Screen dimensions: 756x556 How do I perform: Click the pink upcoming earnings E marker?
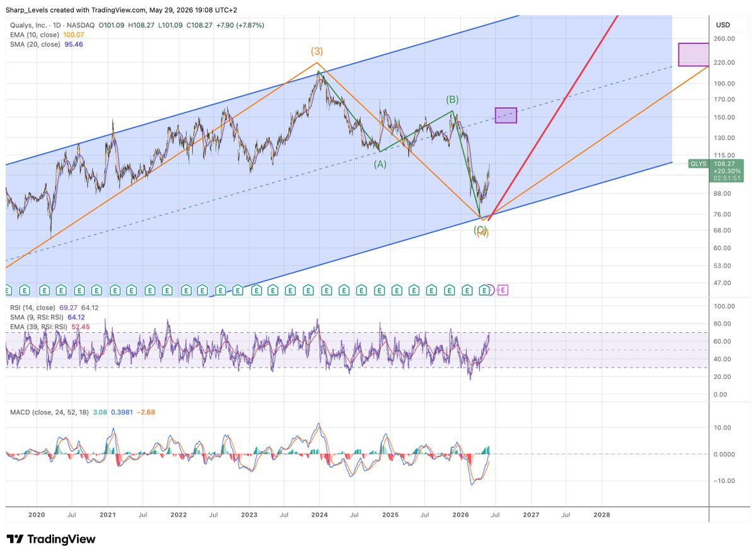click(503, 291)
